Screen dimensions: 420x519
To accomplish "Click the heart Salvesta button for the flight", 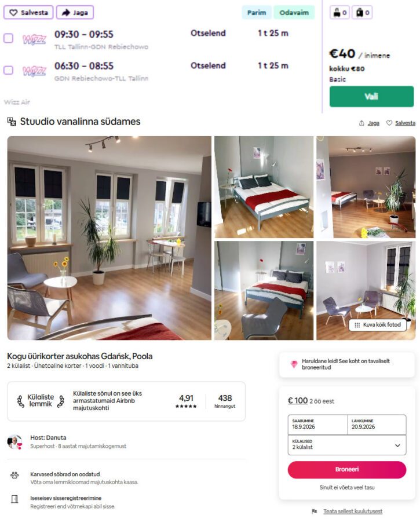I will pos(28,13).
